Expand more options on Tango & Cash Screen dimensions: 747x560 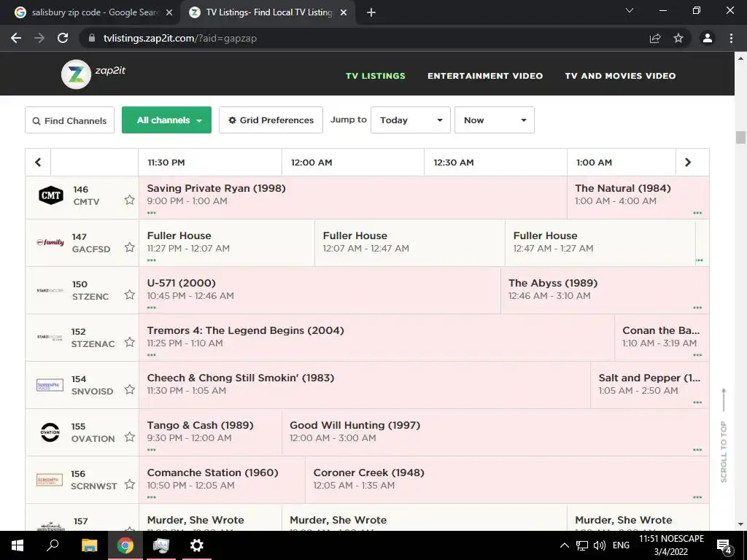[152, 450]
